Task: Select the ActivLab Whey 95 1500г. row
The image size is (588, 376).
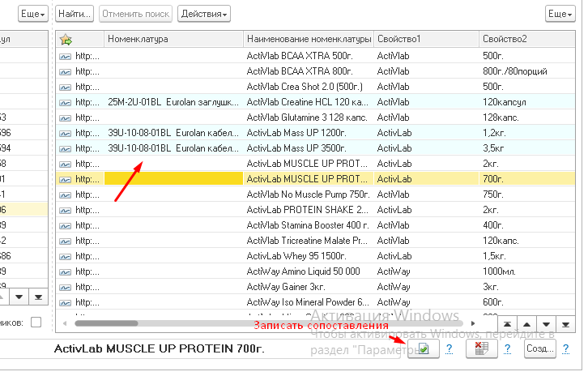Action: 308,256
